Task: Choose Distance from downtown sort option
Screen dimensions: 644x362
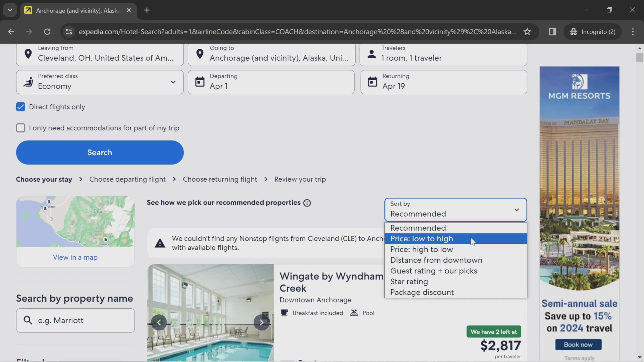Action: (455, 260)
